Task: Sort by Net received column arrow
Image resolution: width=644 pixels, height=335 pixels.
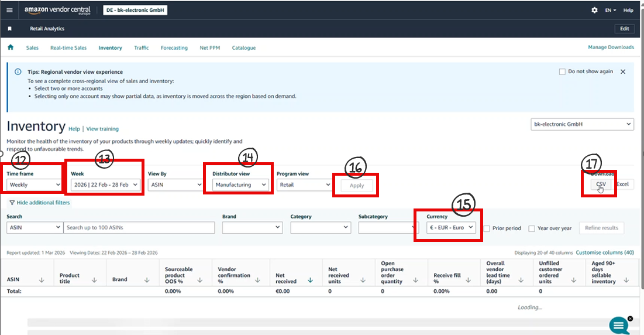Action: [x=309, y=281]
